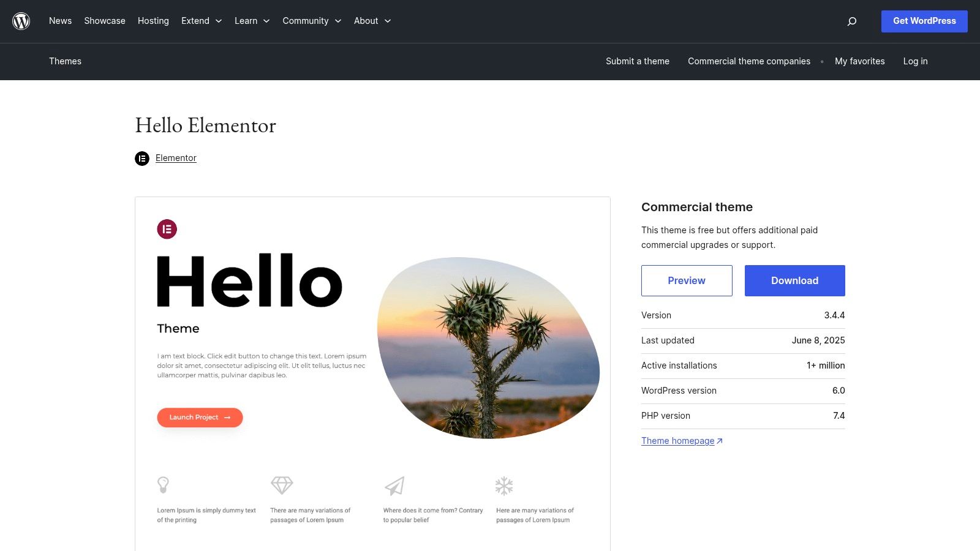Click the paper plane icon in the theme preview
This screenshot has width=980, height=551.
point(395,486)
